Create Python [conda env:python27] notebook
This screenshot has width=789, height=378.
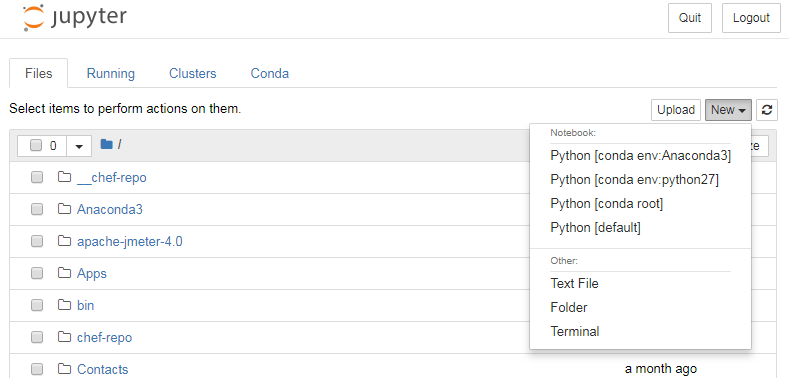(x=635, y=180)
